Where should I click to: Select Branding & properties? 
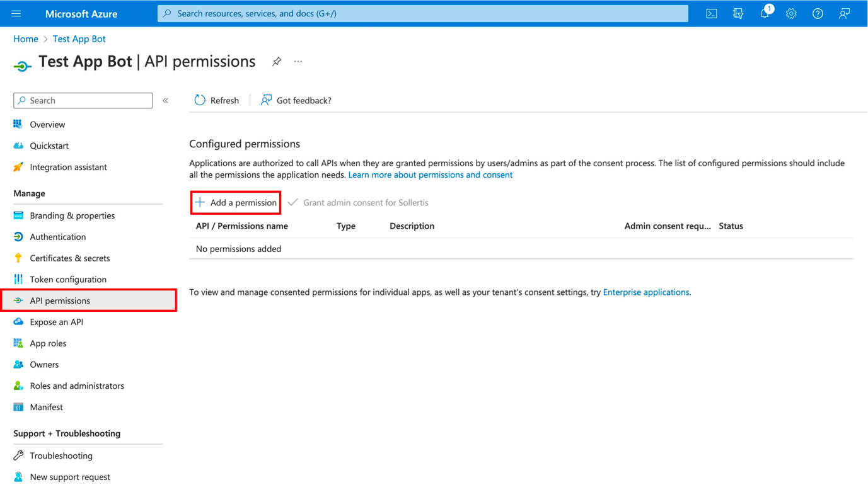pyautogui.click(x=72, y=216)
